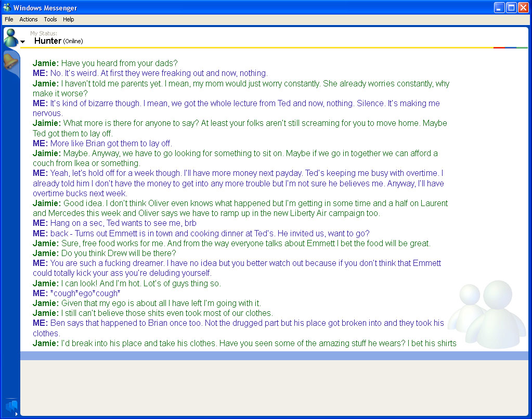Click the (Online) status text
532x419 pixels.
[73, 41]
